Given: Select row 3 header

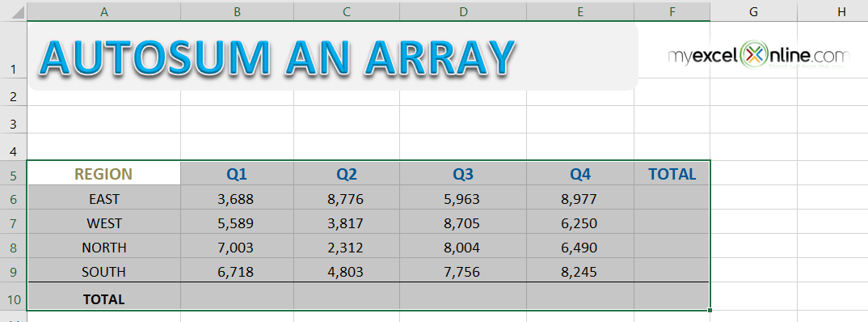Looking at the screenshot, I should coord(13,119).
